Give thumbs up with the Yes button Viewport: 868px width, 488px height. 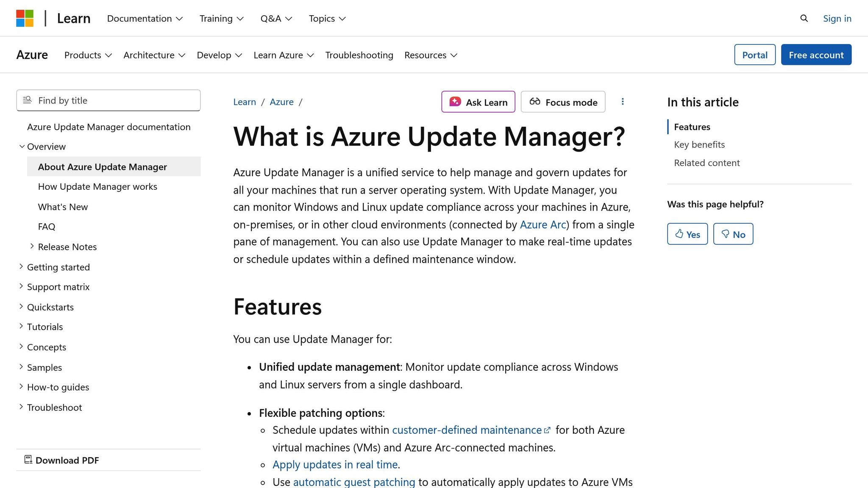pos(687,234)
